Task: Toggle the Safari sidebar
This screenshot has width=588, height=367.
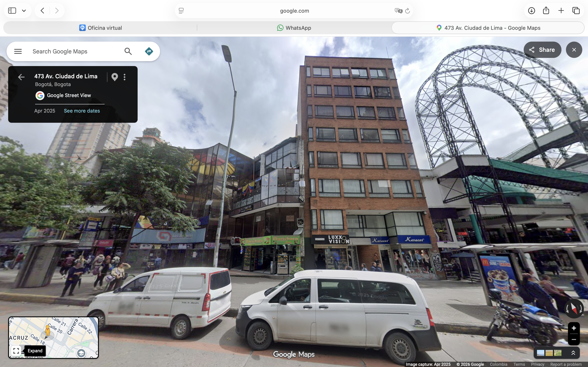Action: [12, 10]
